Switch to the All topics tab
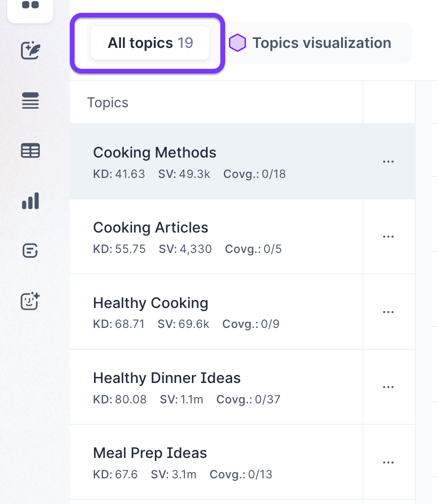The image size is (437, 504). pos(150,43)
